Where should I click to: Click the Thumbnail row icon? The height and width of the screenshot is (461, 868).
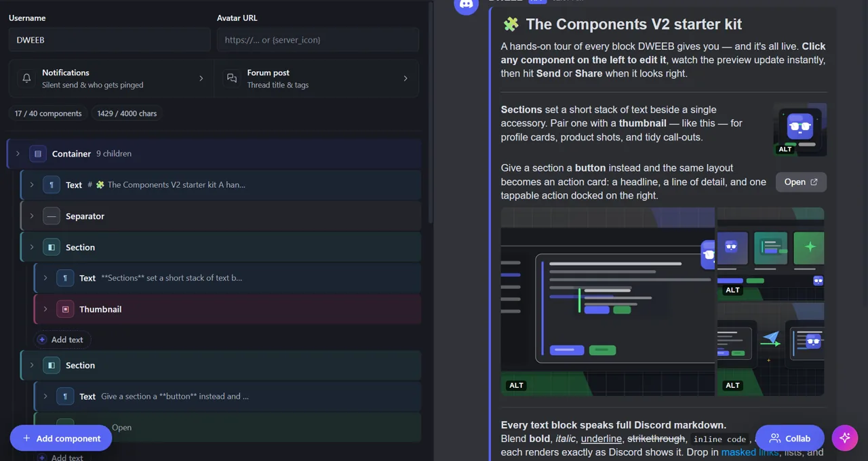[65, 309]
